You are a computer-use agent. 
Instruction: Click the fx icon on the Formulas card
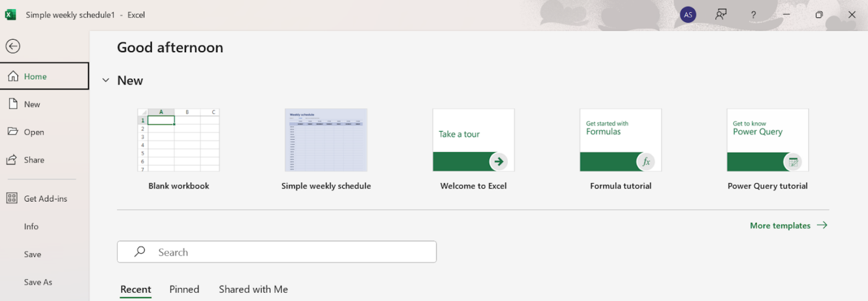coord(645,162)
